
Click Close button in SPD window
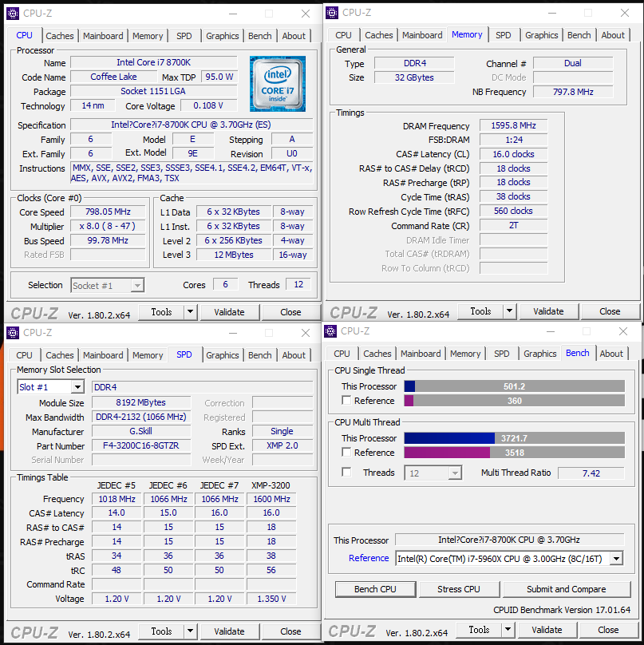point(290,631)
